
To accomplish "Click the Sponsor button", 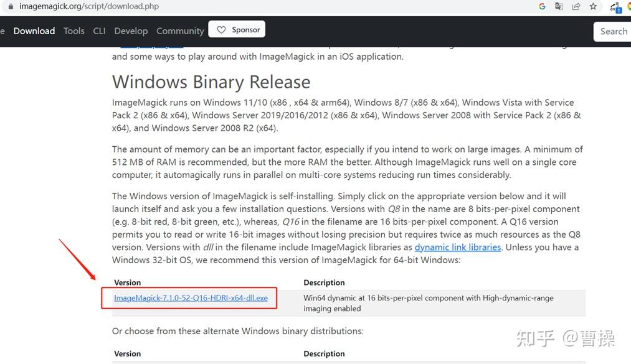I will point(237,29).
